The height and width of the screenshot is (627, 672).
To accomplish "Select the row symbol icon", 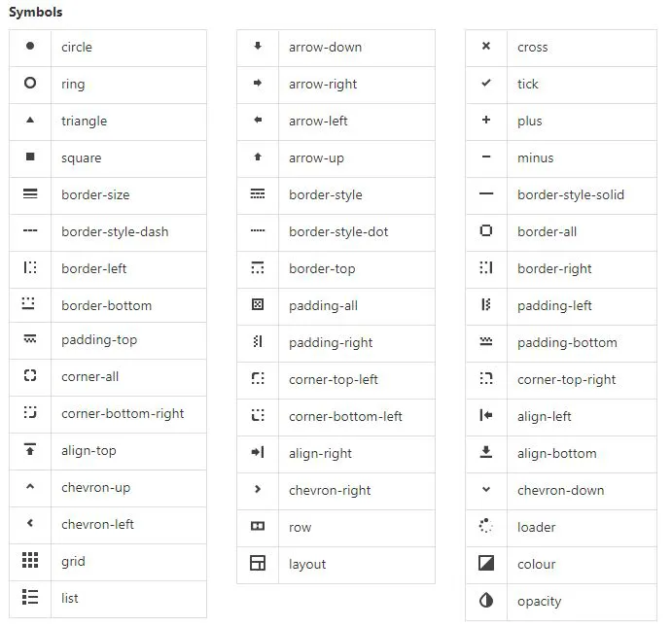I will 258,526.
